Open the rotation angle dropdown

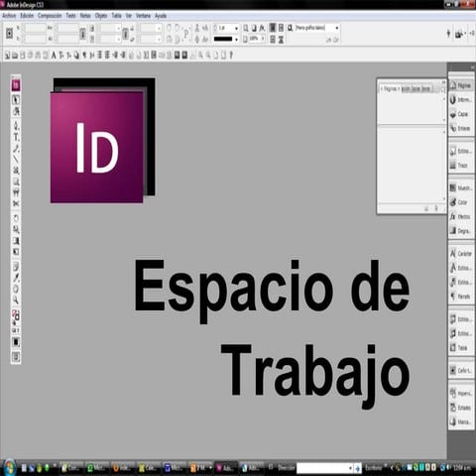tap(159, 29)
